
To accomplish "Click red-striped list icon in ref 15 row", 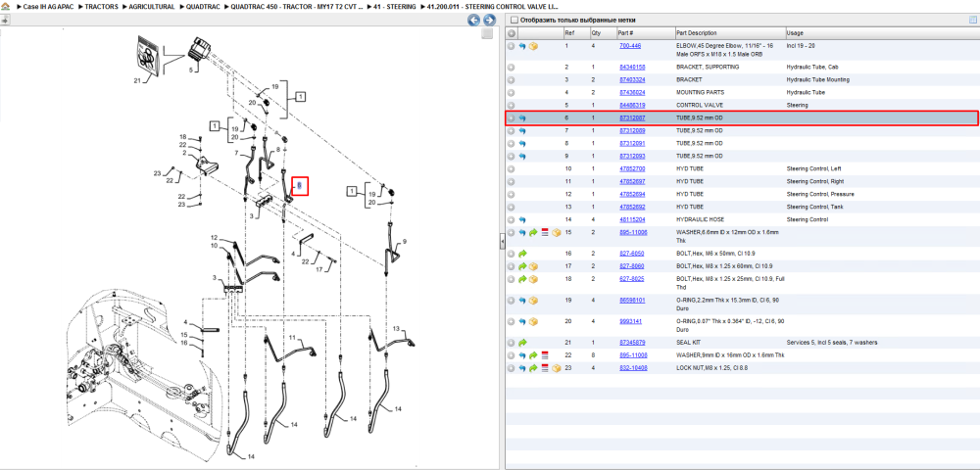I will click(x=545, y=232).
